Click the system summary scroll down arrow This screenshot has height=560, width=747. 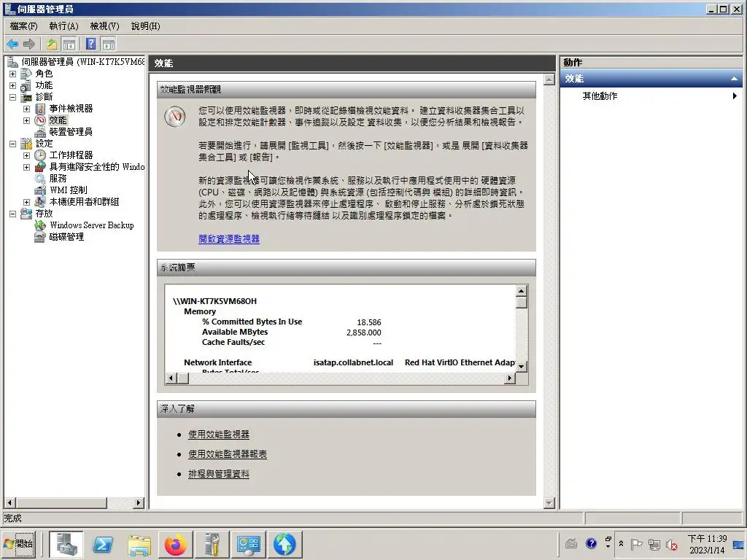click(521, 366)
